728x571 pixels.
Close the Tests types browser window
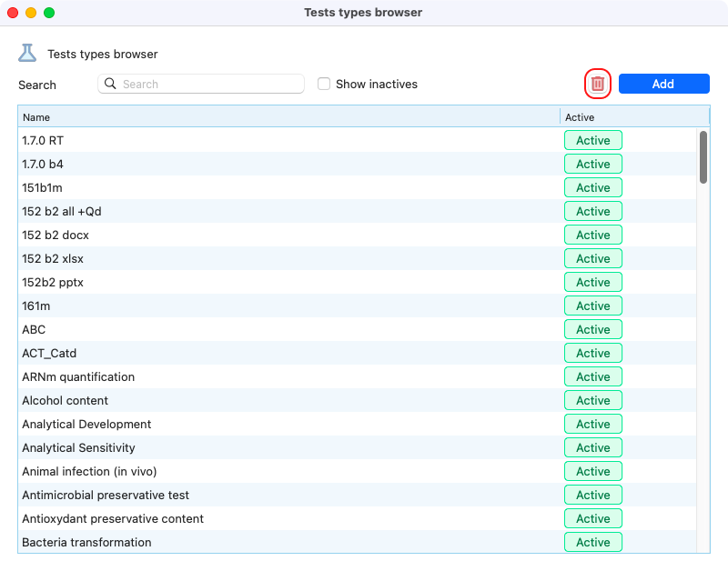(13, 13)
